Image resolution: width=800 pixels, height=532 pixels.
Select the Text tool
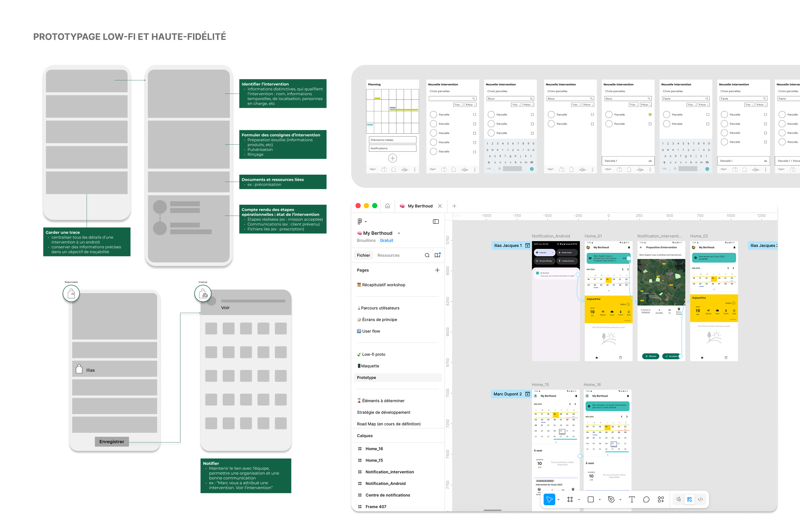[632, 499]
